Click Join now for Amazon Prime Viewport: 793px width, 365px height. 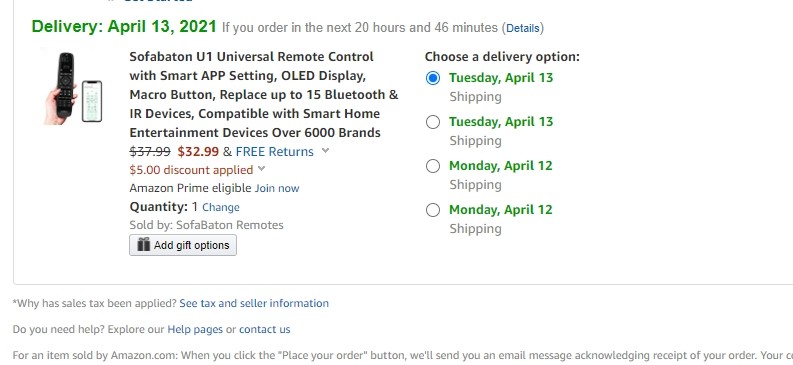[277, 189]
